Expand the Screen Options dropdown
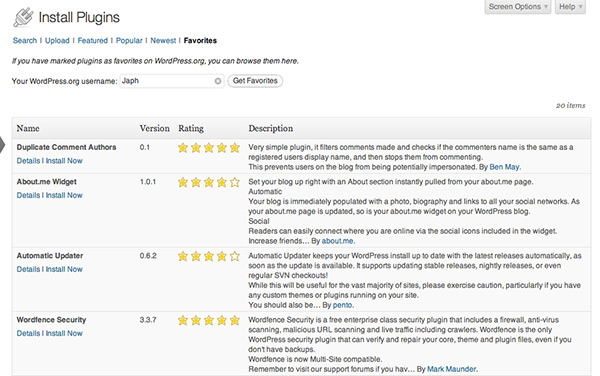 tap(518, 7)
